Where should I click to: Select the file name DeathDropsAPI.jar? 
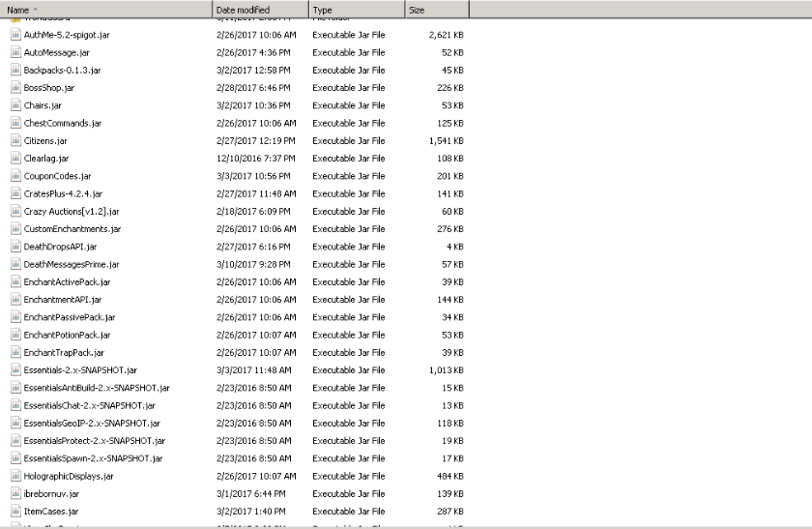(x=61, y=247)
